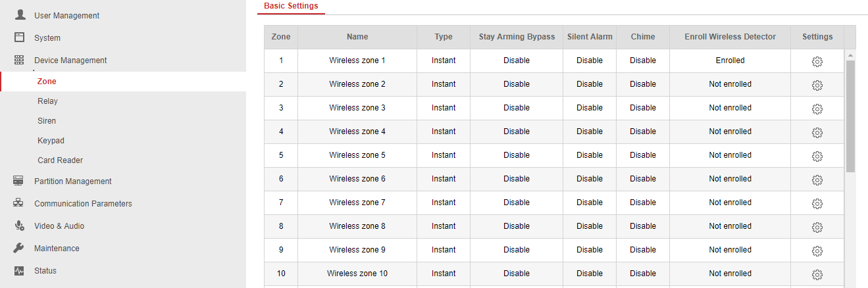Click the User Management person icon
868x288 pixels.
[20, 14]
